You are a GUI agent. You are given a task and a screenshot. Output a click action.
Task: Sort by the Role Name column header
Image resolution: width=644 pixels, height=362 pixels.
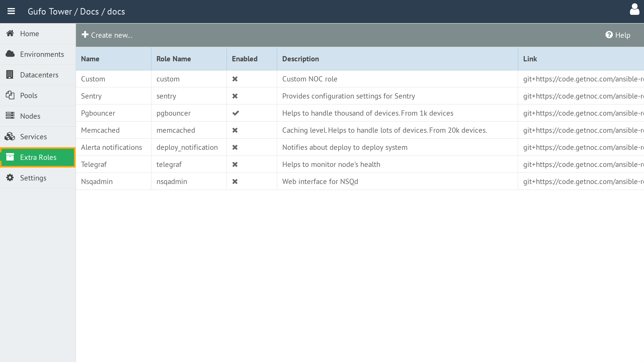pos(174,59)
